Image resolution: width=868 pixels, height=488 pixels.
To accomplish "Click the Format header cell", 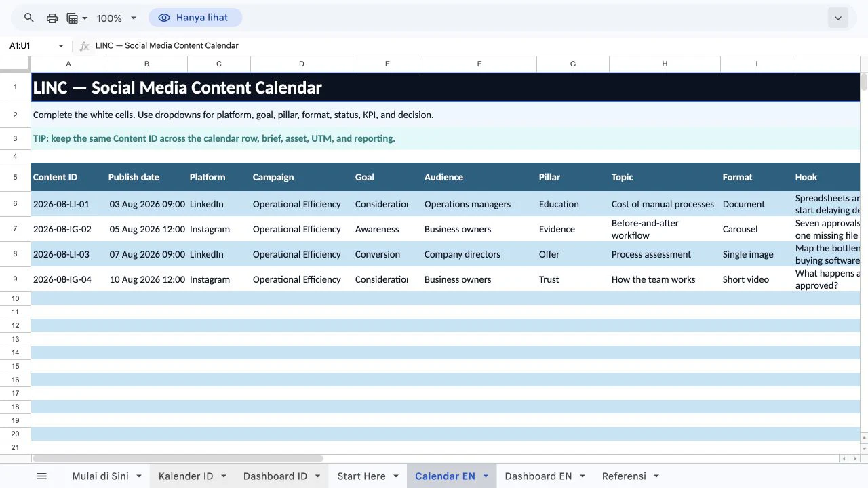I will tap(757, 177).
